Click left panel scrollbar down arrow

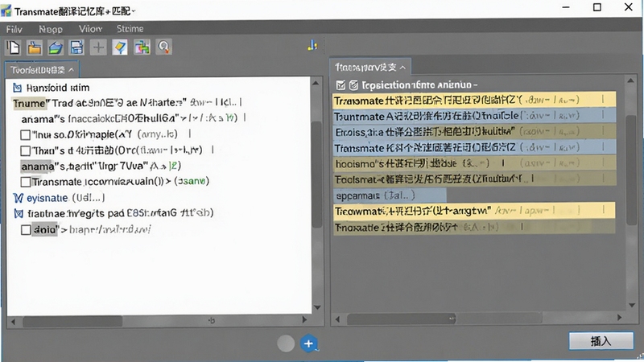pos(317,307)
